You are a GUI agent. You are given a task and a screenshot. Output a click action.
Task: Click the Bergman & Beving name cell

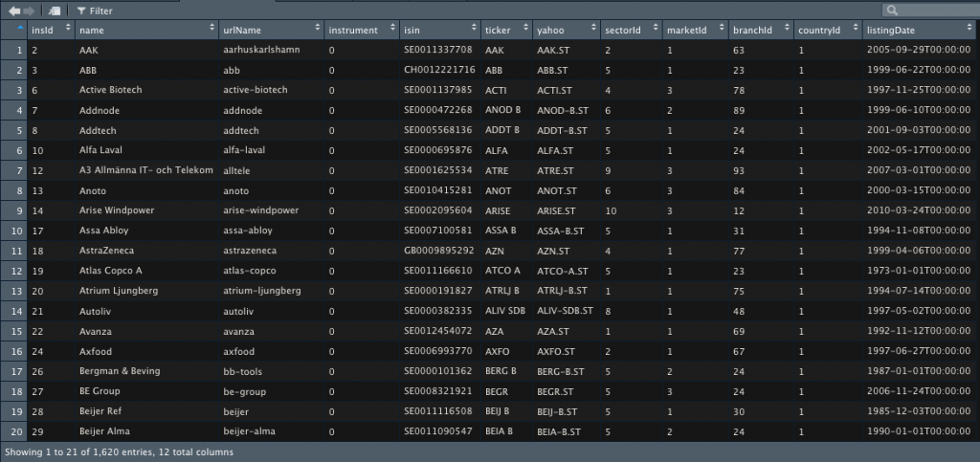click(146, 371)
